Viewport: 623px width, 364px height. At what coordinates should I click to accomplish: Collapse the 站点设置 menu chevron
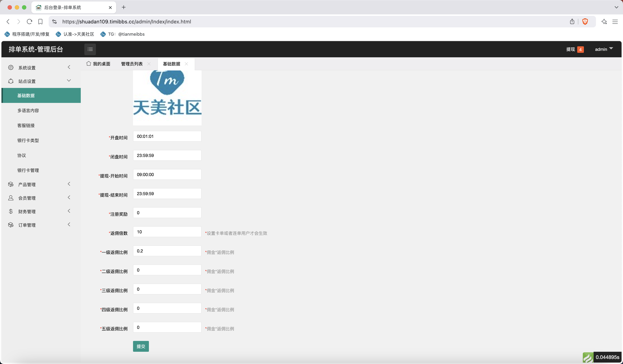pyautogui.click(x=69, y=80)
